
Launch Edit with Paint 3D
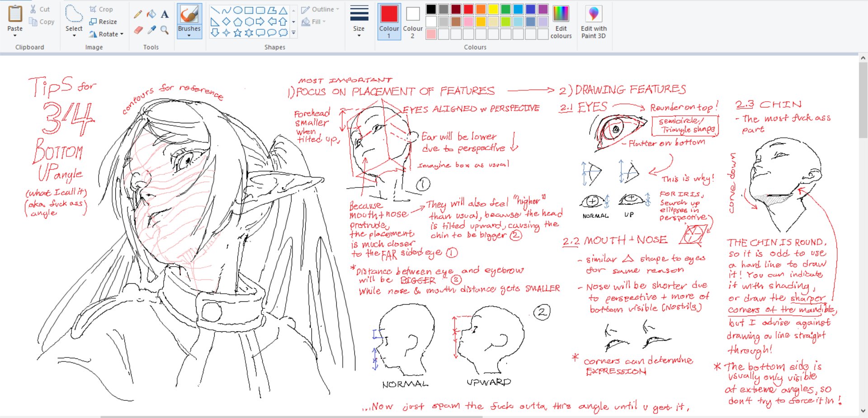pyautogui.click(x=594, y=21)
